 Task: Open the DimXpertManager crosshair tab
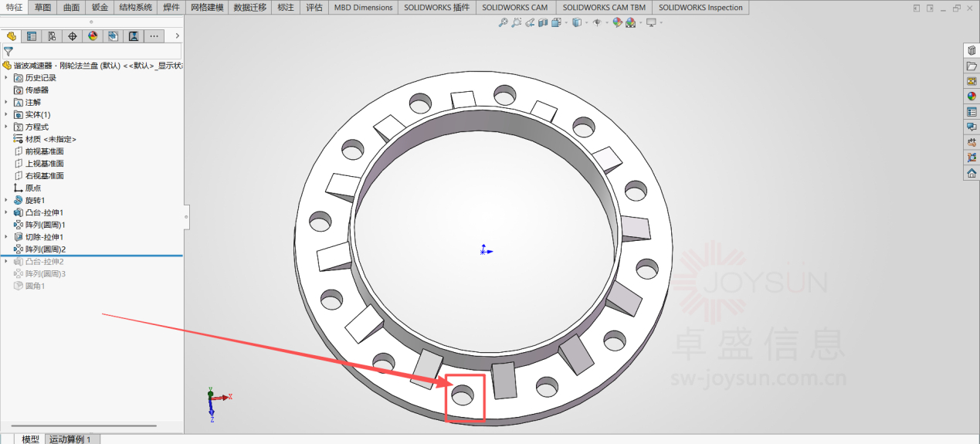(x=73, y=36)
